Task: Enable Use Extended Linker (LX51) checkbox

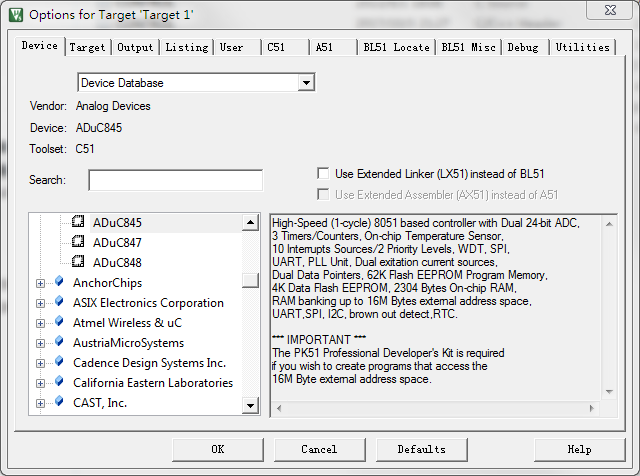Action: [x=323, y=173]
